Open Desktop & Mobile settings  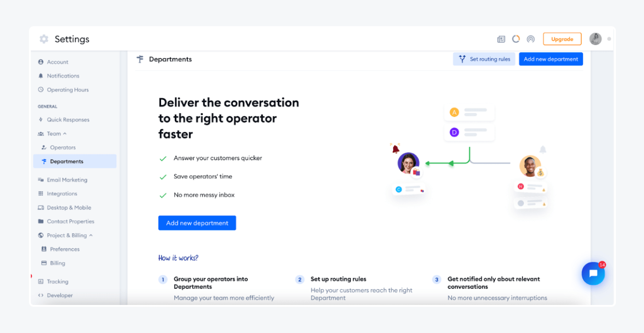coord(69,207)
